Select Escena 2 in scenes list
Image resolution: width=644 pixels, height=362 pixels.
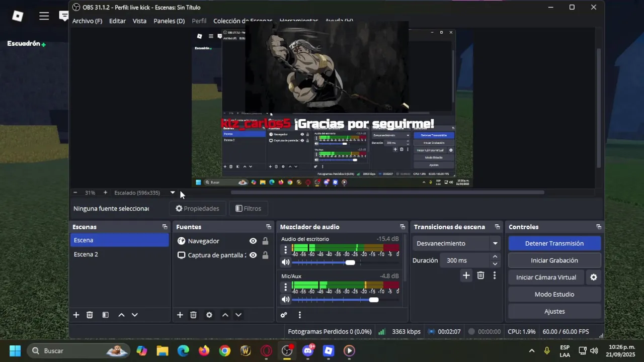(x=120, y=254)
